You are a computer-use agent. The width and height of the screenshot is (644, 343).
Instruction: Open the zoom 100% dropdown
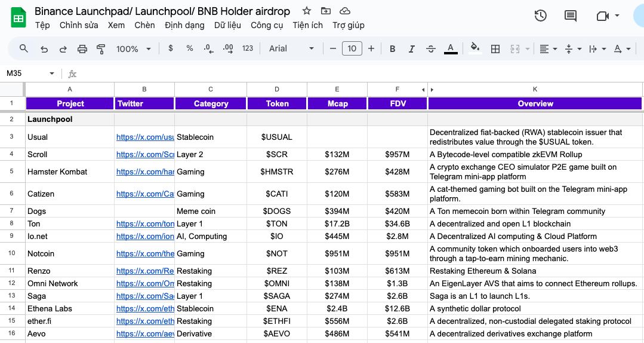click(134, 49)
